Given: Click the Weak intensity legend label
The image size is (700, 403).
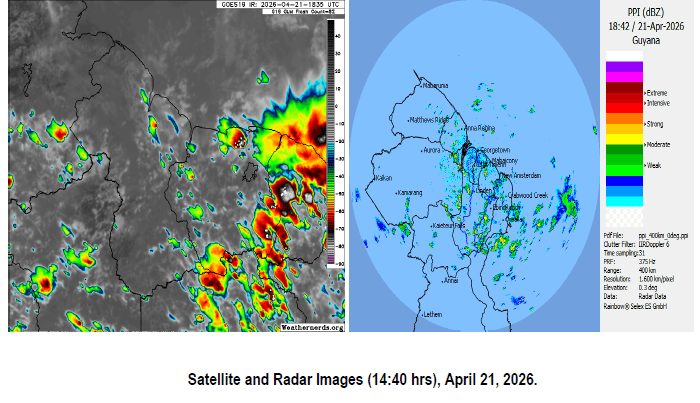Looking at the screenshot, I should point(654,166).
